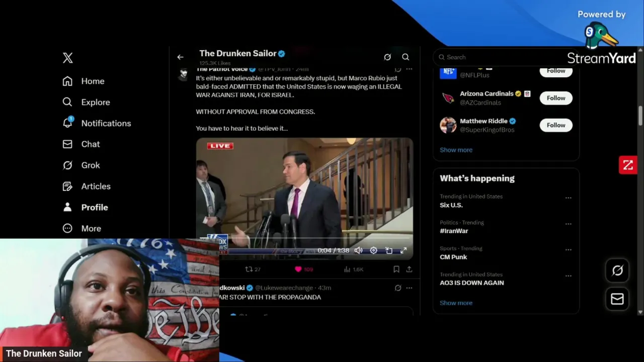This screenshot has width=644, height=362.
Task: Open Arizona Cardinals avatar
Action: tap(448, 98)
